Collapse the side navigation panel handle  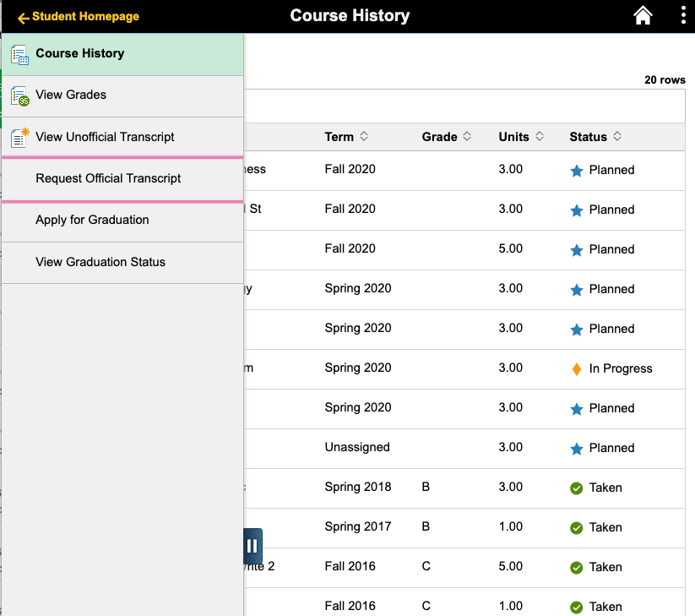(252, 546)
